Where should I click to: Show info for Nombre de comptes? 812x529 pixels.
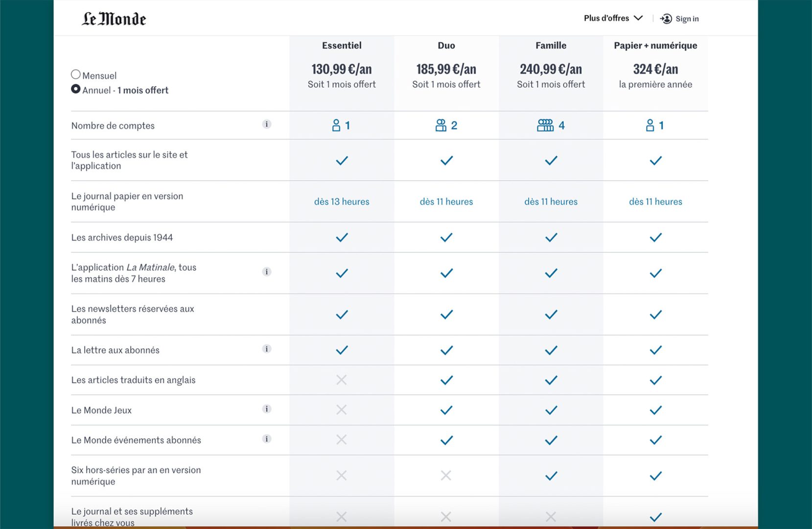point(267,124)
